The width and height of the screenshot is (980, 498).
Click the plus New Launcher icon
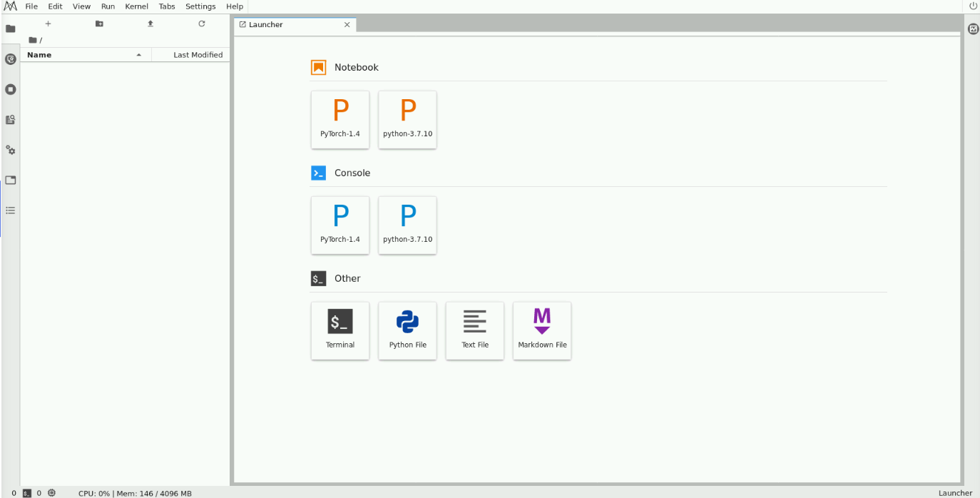48,24
